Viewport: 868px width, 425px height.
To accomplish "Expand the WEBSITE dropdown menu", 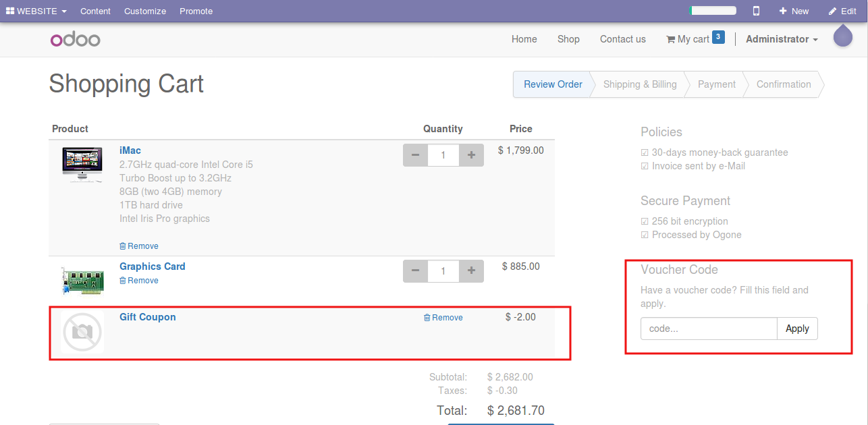I will [36, 11].
